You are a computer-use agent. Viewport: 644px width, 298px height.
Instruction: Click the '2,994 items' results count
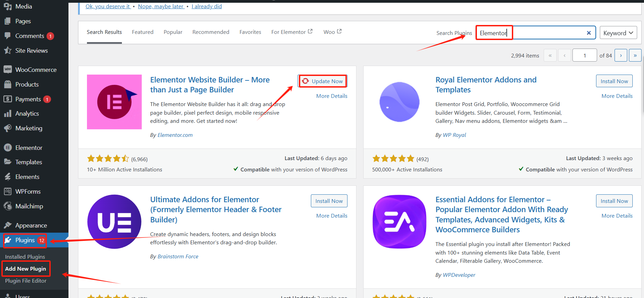525,55
